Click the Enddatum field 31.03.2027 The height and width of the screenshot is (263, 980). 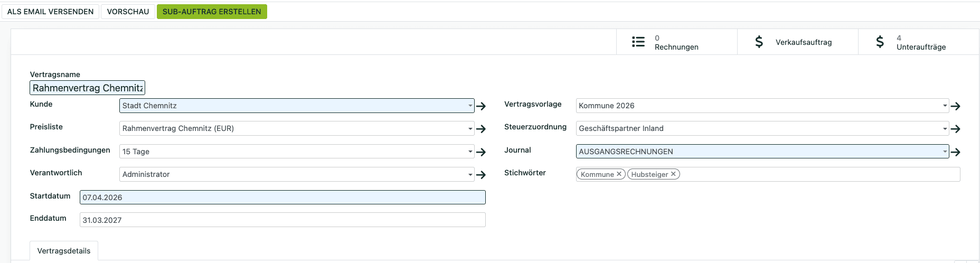pyautogui.click(x=282, y=220)
